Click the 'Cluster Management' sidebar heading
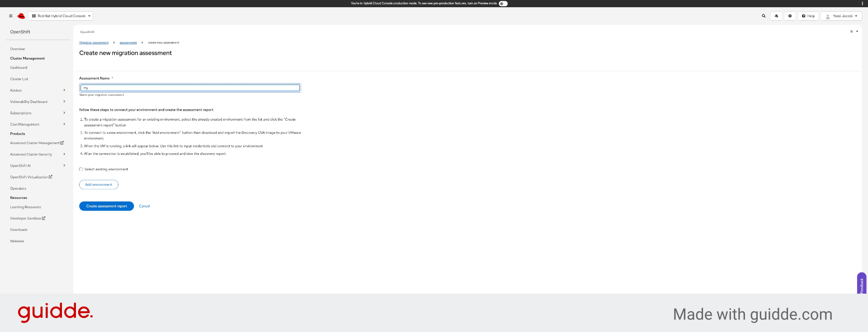The height and width of the screenshot is (332, 868). (x=28, y=58)
